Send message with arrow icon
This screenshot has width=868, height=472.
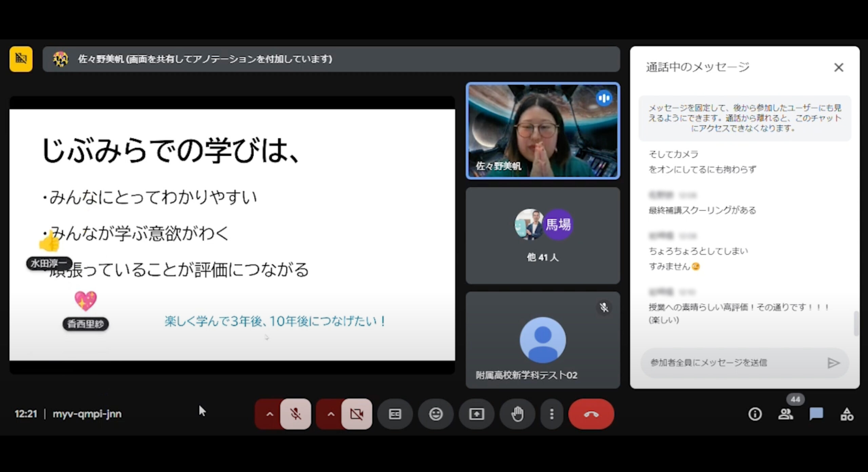click(833, 363)
